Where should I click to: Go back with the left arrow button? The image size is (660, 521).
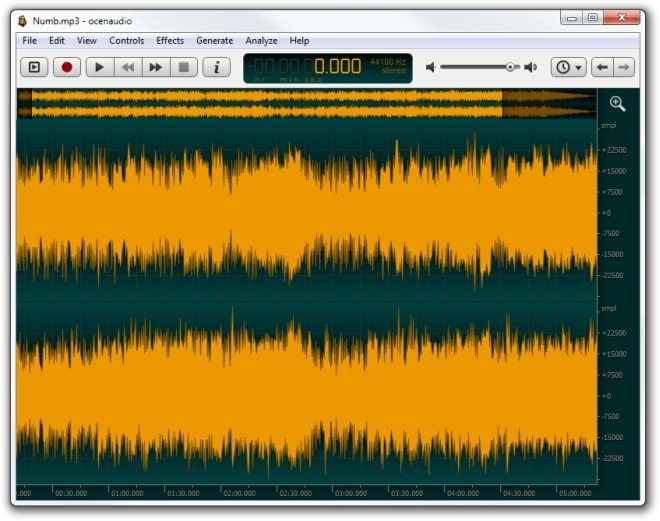[602, 67]
